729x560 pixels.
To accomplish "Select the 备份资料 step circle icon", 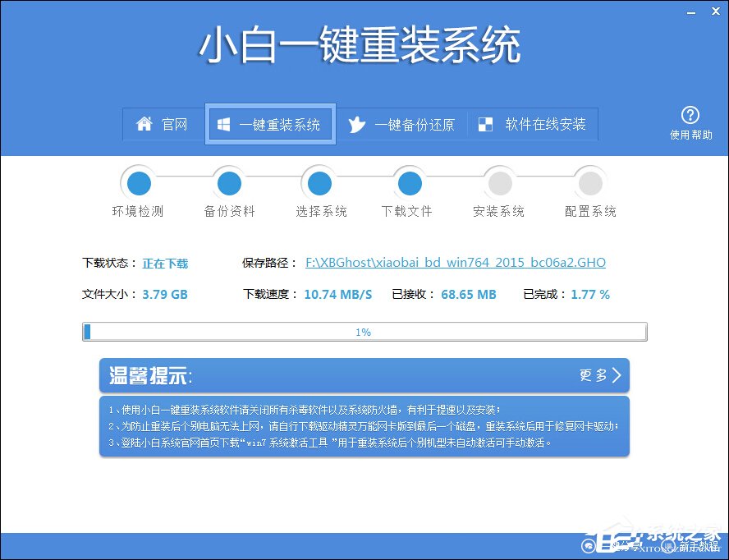I will (228, 183).
